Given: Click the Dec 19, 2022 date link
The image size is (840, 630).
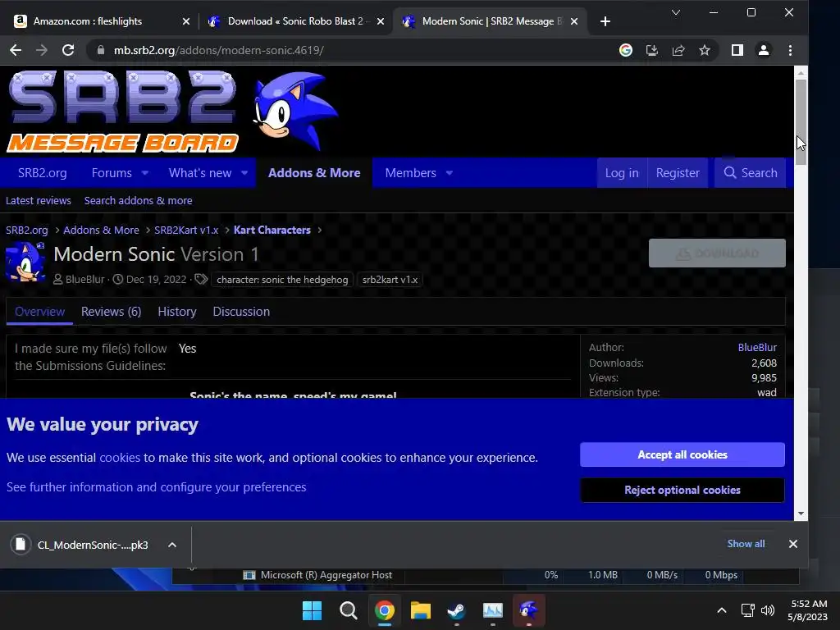Looking at the screenshot, I should (156, 280).
